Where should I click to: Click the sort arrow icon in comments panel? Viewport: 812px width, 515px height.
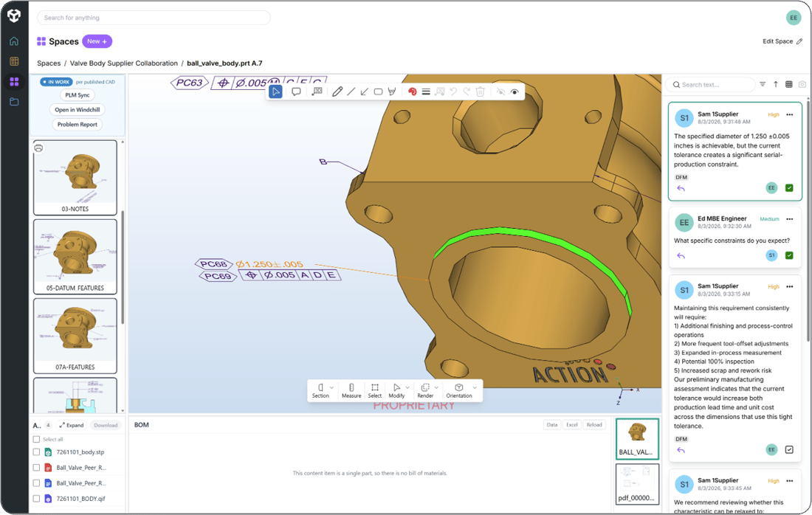(776, 84)
